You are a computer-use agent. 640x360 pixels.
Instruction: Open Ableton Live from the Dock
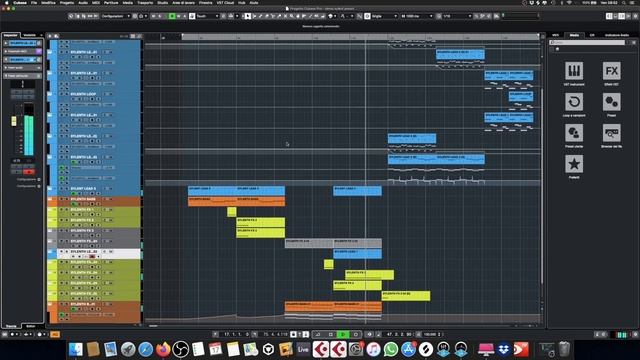coord(303,349)
